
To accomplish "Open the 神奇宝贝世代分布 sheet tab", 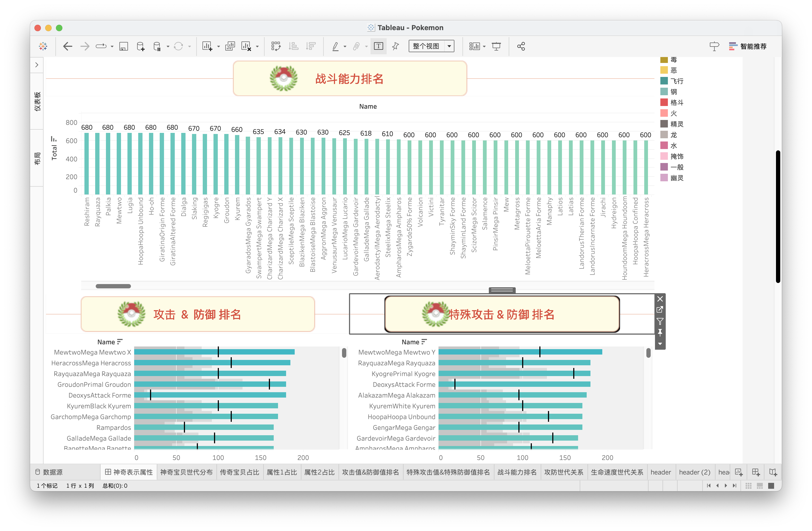I will click(186, 472).
